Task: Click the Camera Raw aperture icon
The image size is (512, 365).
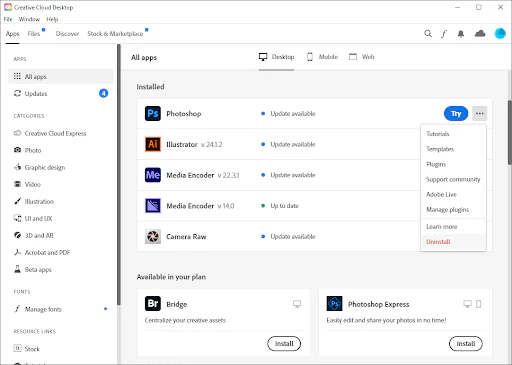Action: pyautogui.click(x=153, y=236)
